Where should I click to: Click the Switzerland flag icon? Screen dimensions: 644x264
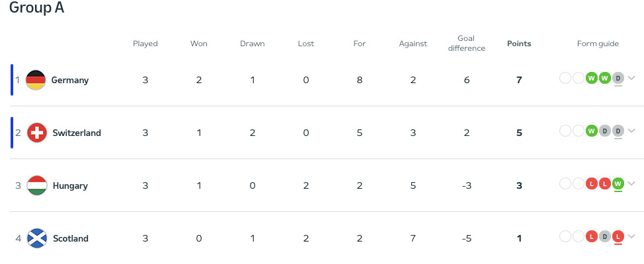(x=37, y=133)
